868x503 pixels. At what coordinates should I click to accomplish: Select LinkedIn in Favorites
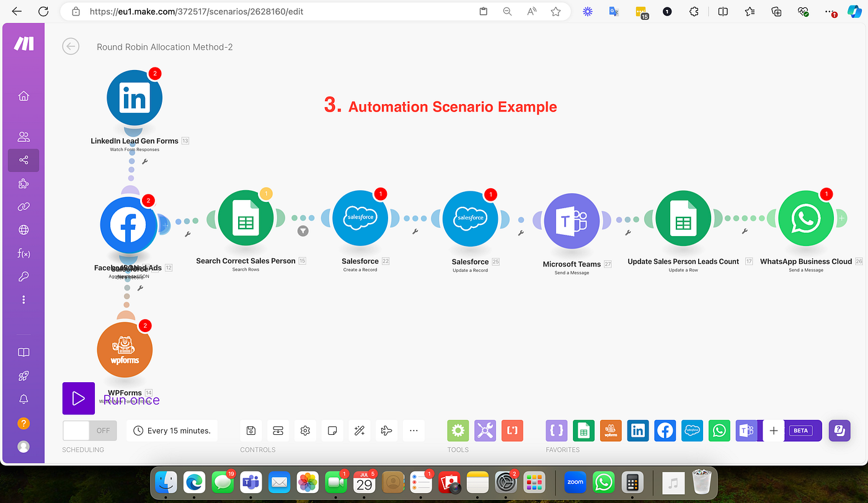[638, 431]
